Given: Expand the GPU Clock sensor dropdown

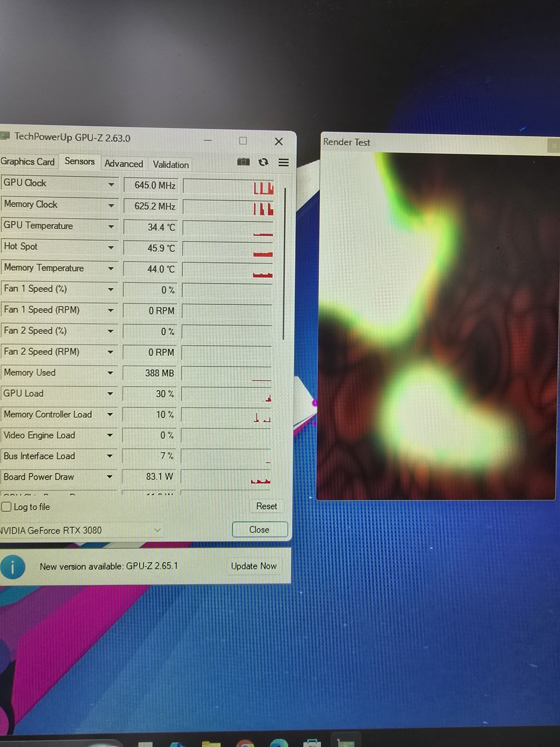Looking at the screenshot, I should [x=111, y=184].
